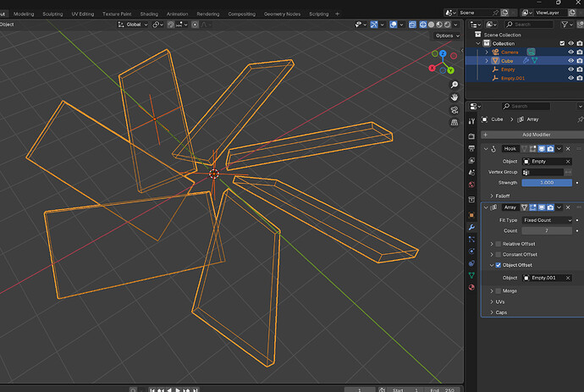This screenshot has width=584, height=392.
Task: Collapse the Array modifier panel
Action: click(x=486, y=207)
